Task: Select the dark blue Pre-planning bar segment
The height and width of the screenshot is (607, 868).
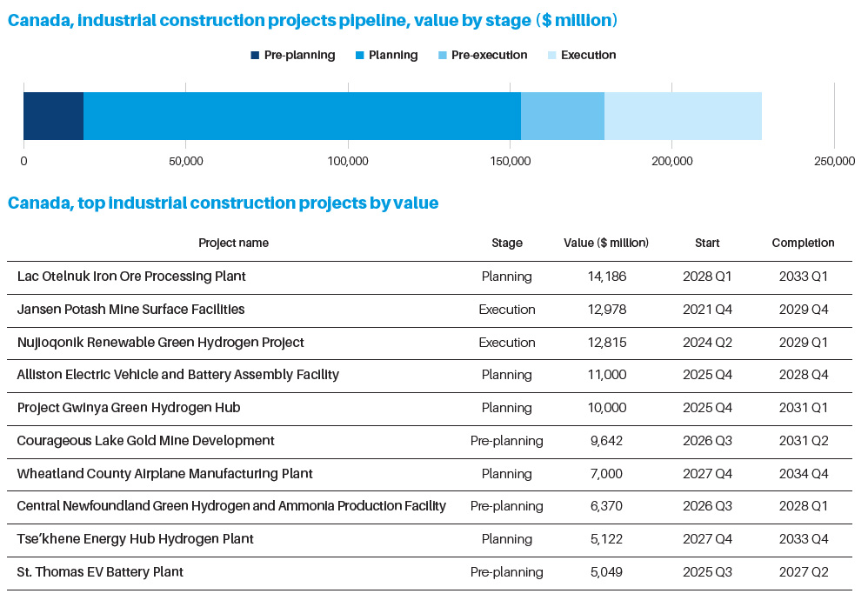Action: click(x=53, y=116)
